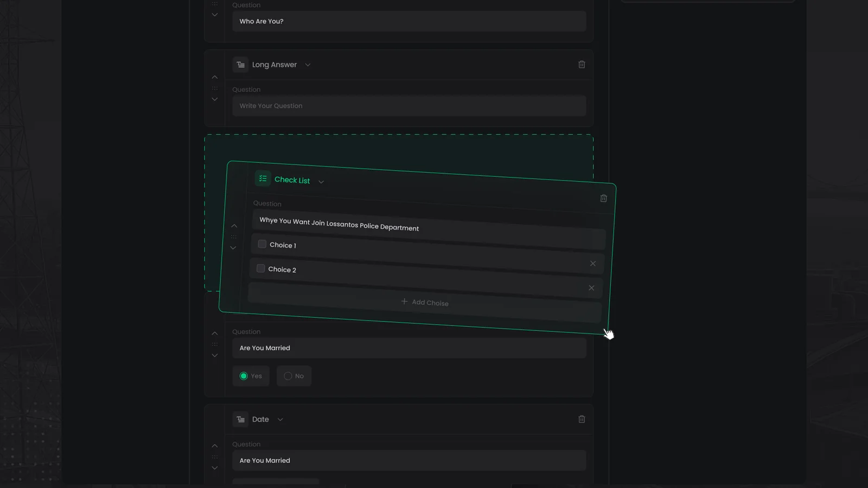Open the Long Answer type dropdown
This screenshot has width=868, height=488.
(308, 65)
